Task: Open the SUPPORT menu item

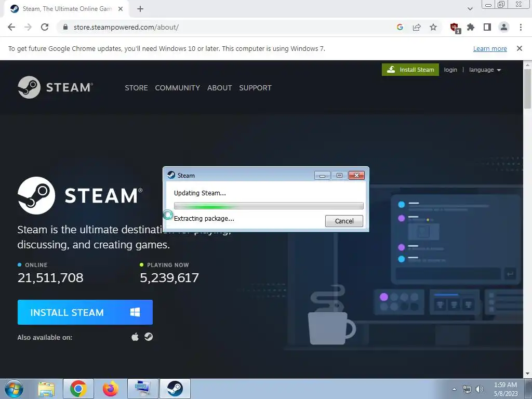Action: click(x=255, y=88)
